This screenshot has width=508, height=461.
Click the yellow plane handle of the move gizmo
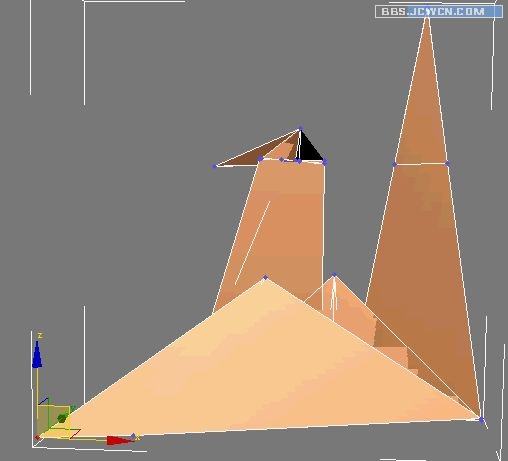[53, 422]
